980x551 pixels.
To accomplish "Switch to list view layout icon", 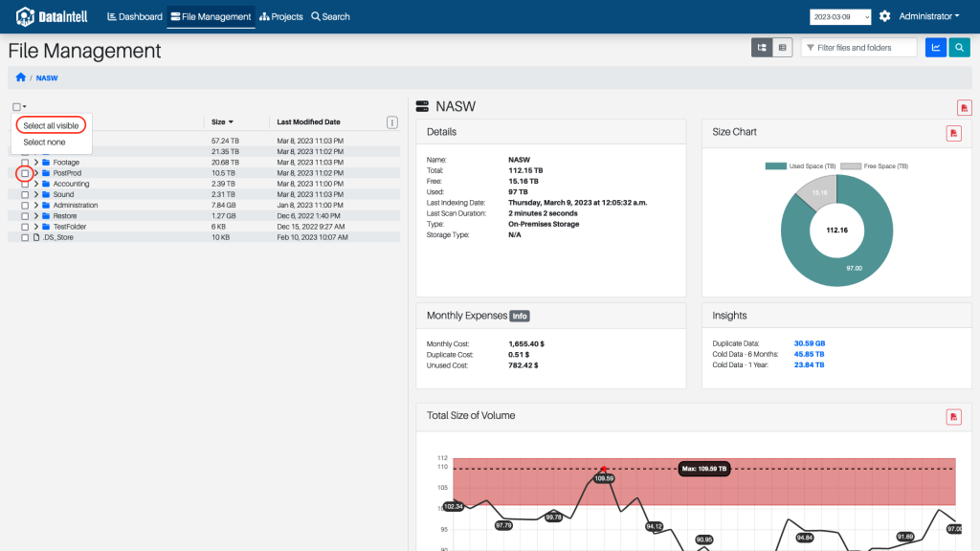I will [782, 48].
